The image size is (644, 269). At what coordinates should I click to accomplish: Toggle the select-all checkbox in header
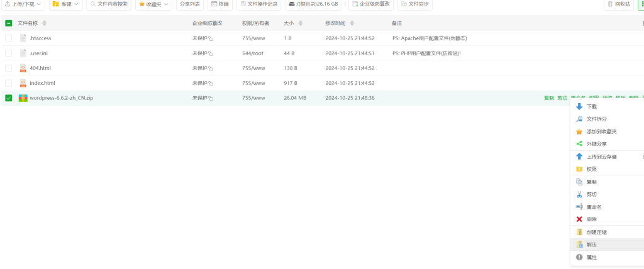click(x=9, y=23)
